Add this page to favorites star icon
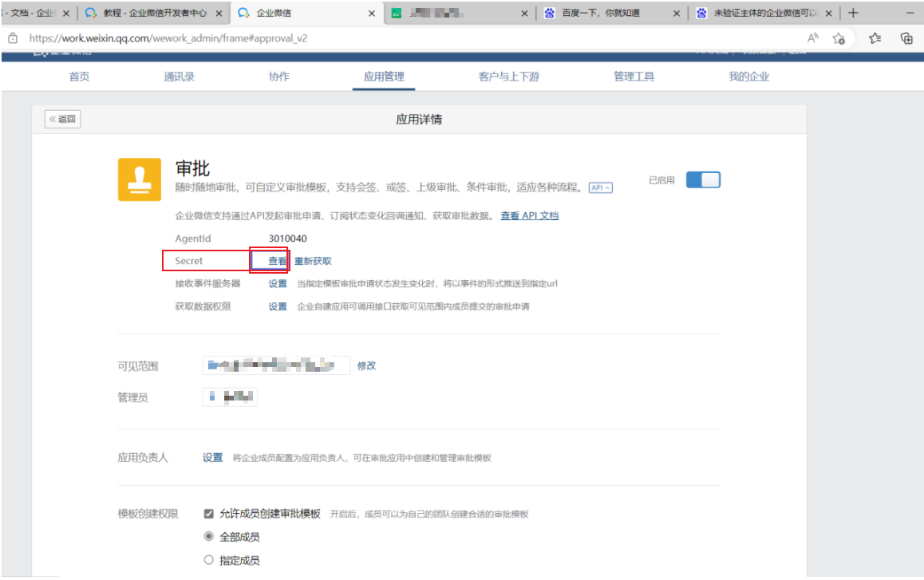924x580 pixels. click(839, 38)
